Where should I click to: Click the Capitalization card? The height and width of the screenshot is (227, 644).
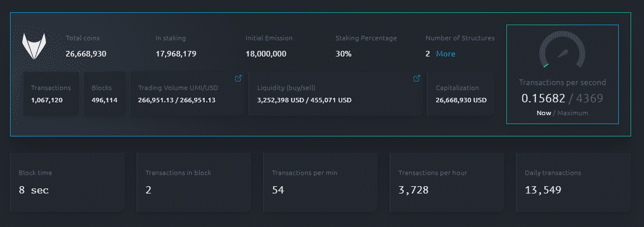460,94
